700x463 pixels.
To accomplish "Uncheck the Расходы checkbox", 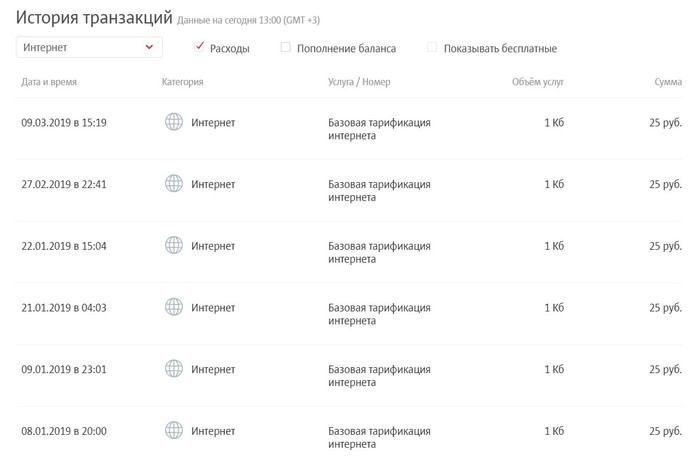I will coord(200,47).
